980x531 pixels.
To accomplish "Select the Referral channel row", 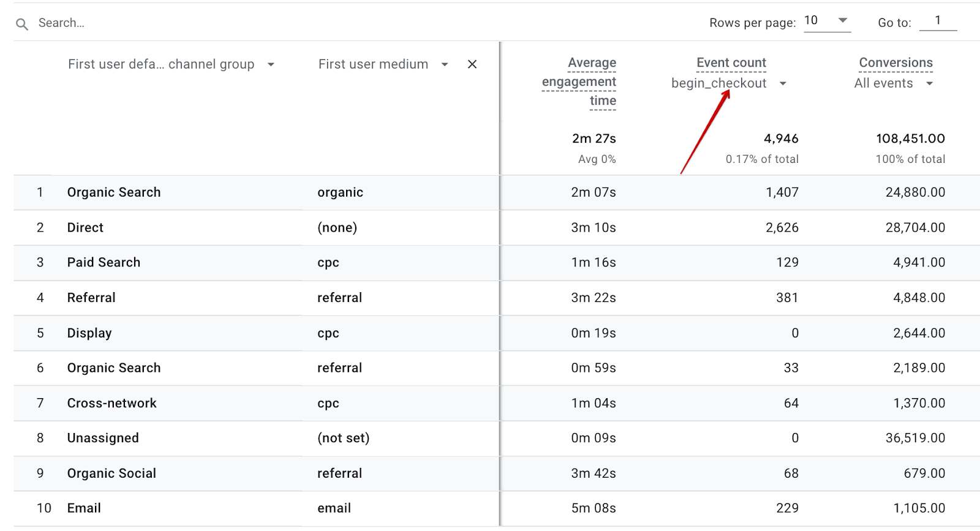I will tap(91, 298).
